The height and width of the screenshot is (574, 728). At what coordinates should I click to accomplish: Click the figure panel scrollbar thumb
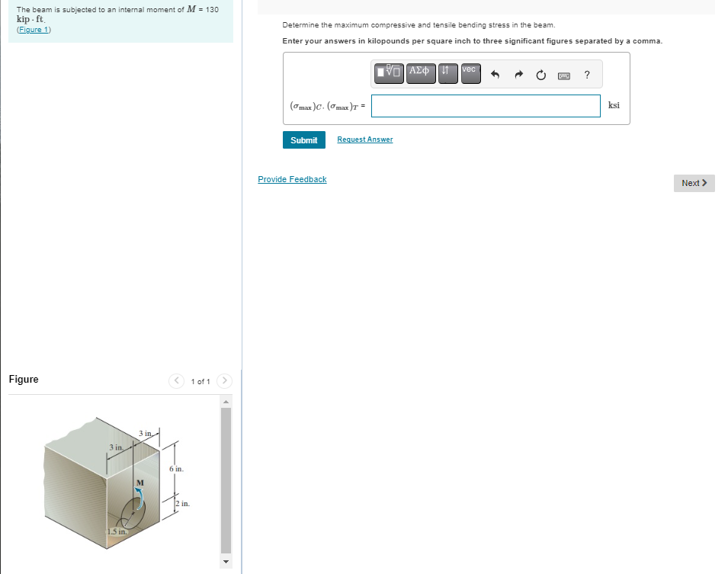[226, 481]
